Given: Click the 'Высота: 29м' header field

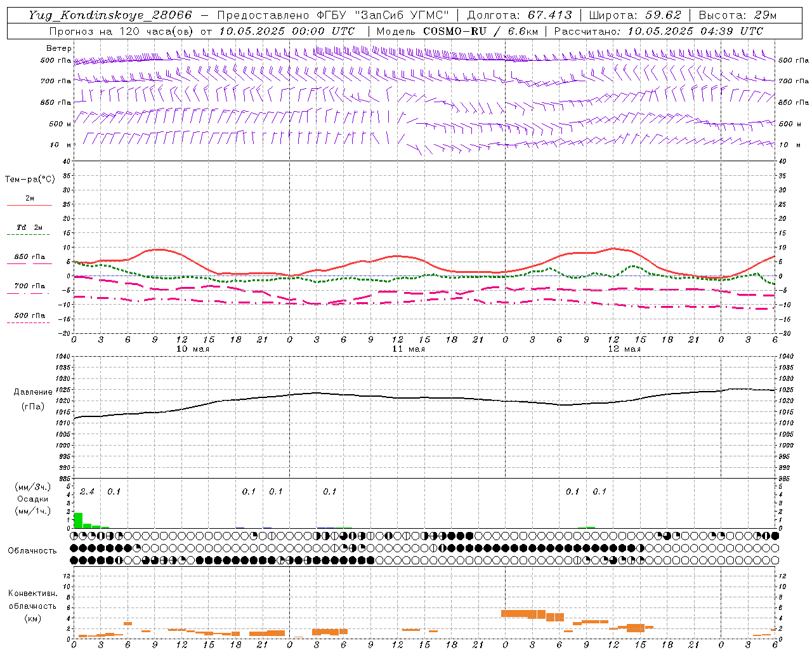Looking at the screenshot, I should click(737, 15).
